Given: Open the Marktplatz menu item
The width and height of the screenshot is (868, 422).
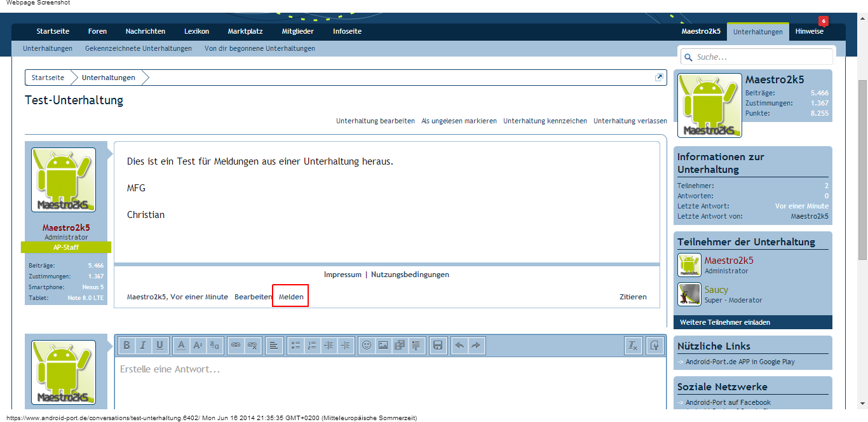Looking at the screenshot, I should click(x=244, y=31).
